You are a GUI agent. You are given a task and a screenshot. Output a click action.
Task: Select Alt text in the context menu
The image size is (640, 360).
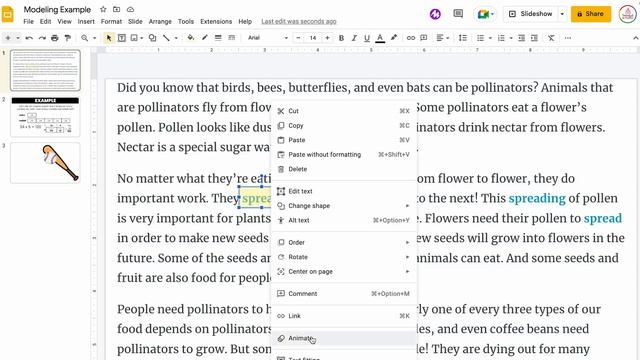(x=344, y=220)
